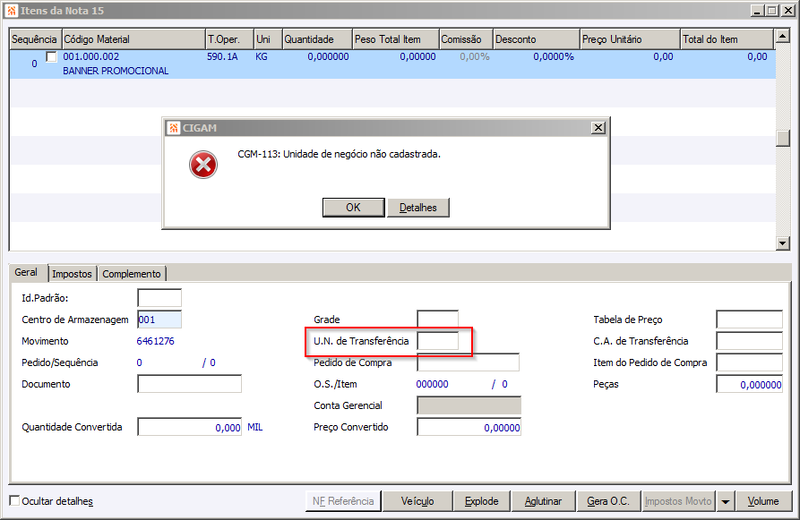
Task: Select material code 001.000.002 cell
Action: pos(91,57)
